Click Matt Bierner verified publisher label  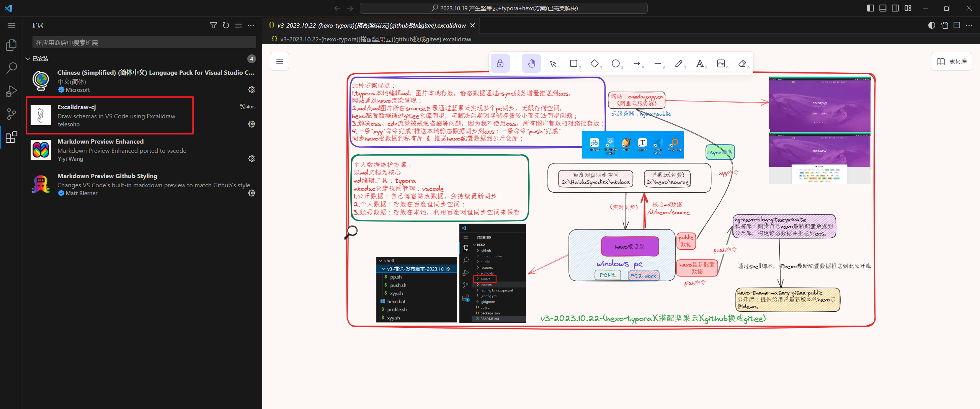click(x=78, y=193)
